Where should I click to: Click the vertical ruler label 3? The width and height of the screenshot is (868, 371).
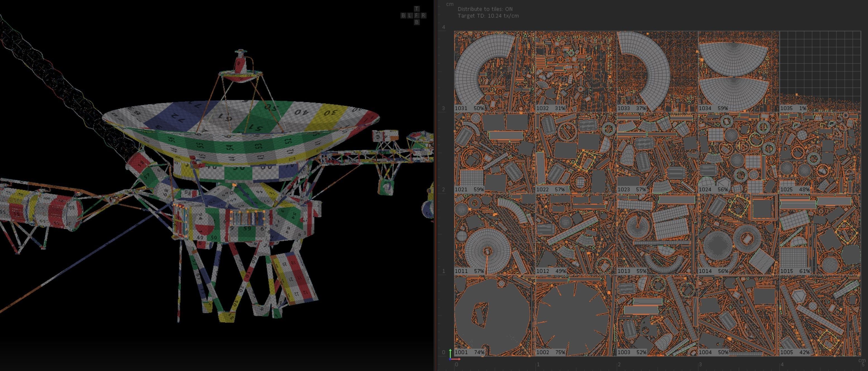[x=443, y=108]
